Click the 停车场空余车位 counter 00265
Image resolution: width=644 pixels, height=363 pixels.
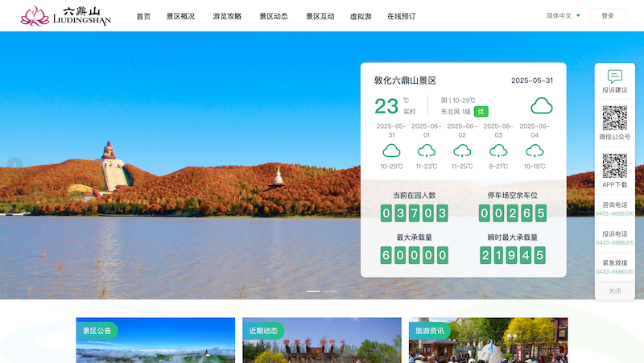pos(513,213)
